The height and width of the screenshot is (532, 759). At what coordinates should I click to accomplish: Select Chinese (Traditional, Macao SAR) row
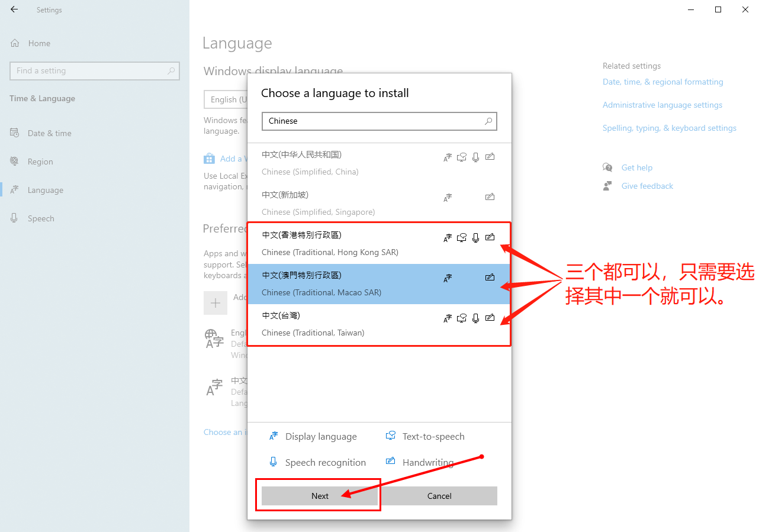tap(379, 284)
